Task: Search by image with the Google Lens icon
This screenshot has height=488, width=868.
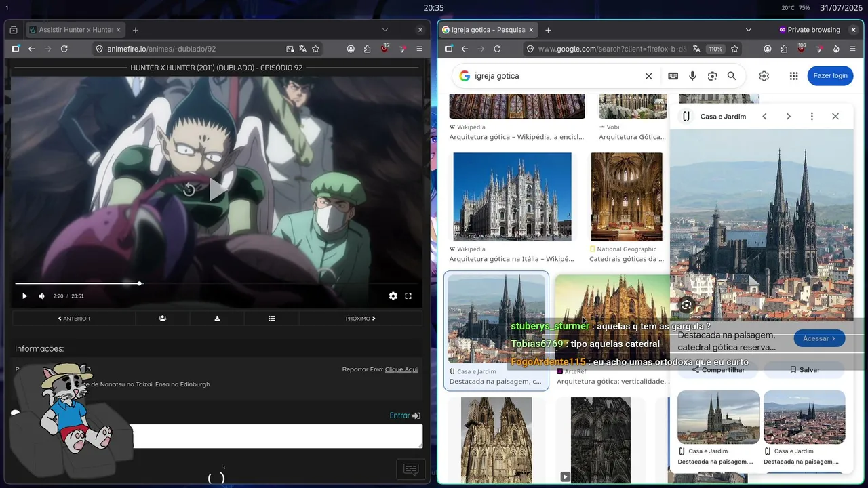Action: click(x=712, y=76)
